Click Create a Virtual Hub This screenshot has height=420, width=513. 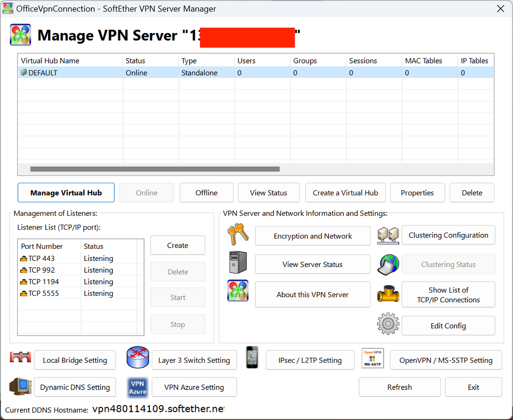346,193
